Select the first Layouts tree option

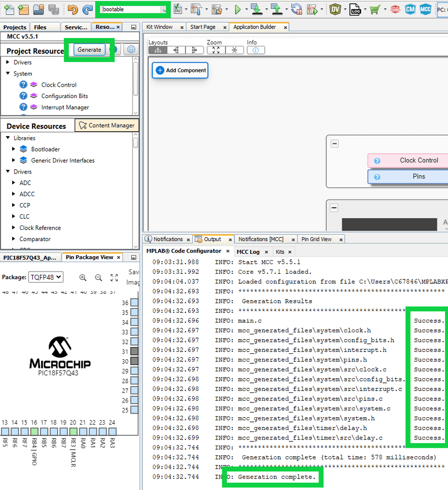157,50
